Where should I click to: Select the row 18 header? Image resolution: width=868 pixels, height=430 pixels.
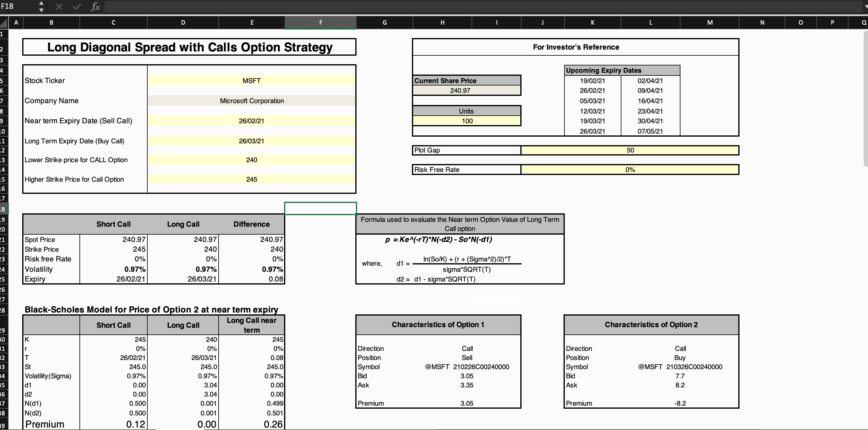tap(4, 209)
